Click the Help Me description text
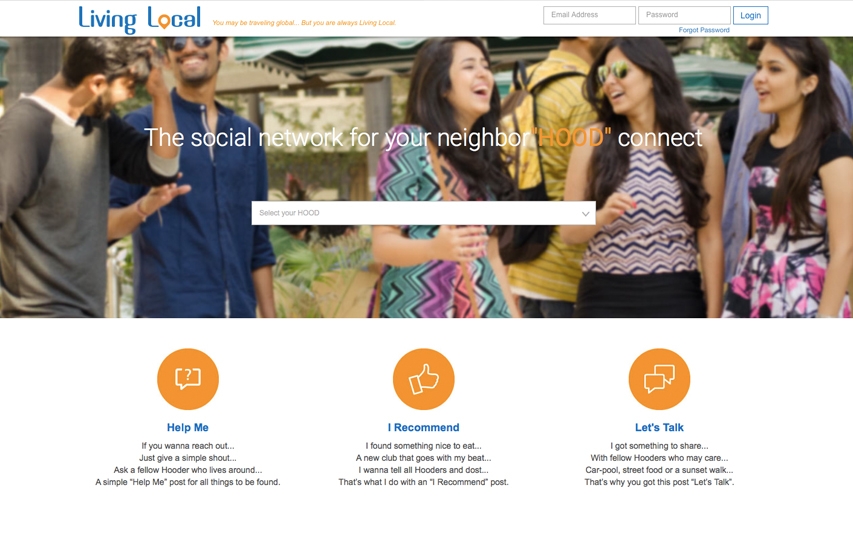853x543 pixels. 188,464
